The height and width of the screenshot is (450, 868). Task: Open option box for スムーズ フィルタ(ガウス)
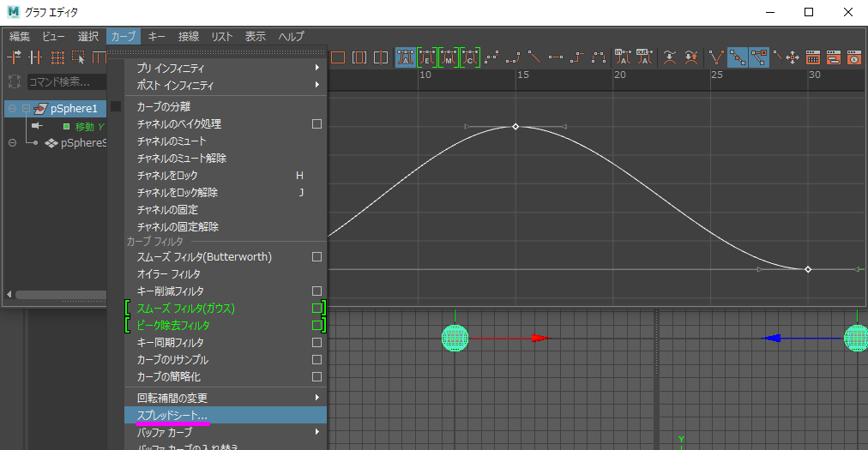click(316, 309)
